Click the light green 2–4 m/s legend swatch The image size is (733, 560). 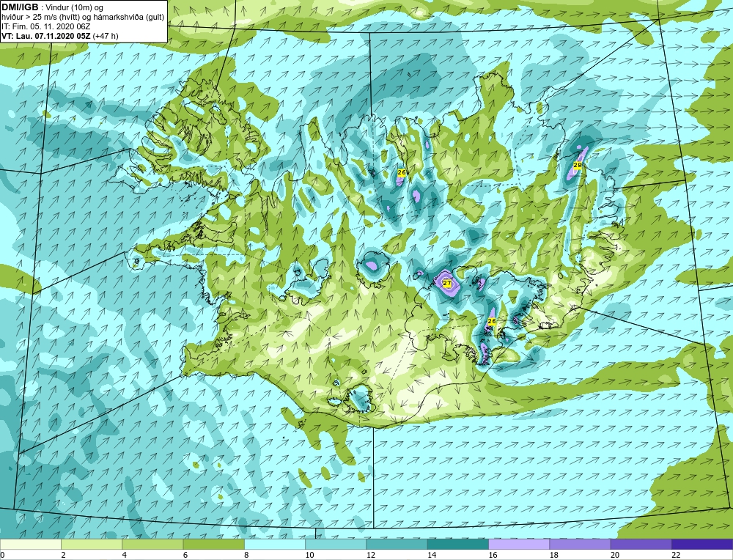click(92, 544)
